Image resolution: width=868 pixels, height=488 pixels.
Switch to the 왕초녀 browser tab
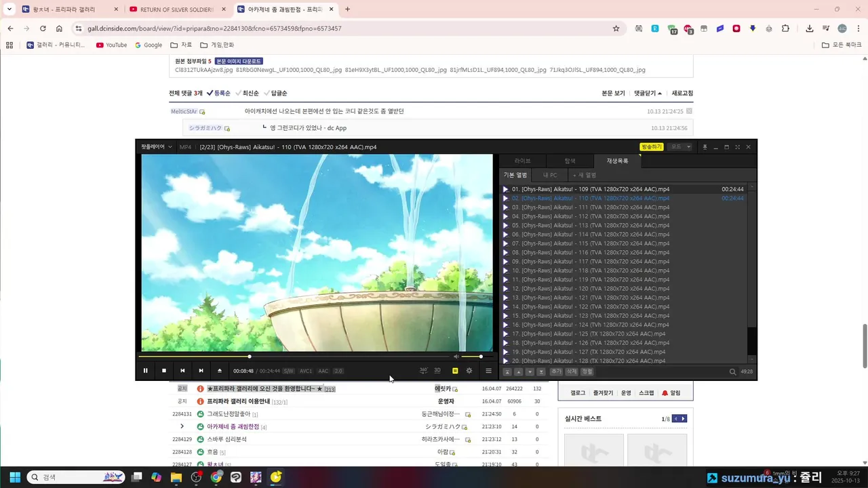click(x=69, y=9)
